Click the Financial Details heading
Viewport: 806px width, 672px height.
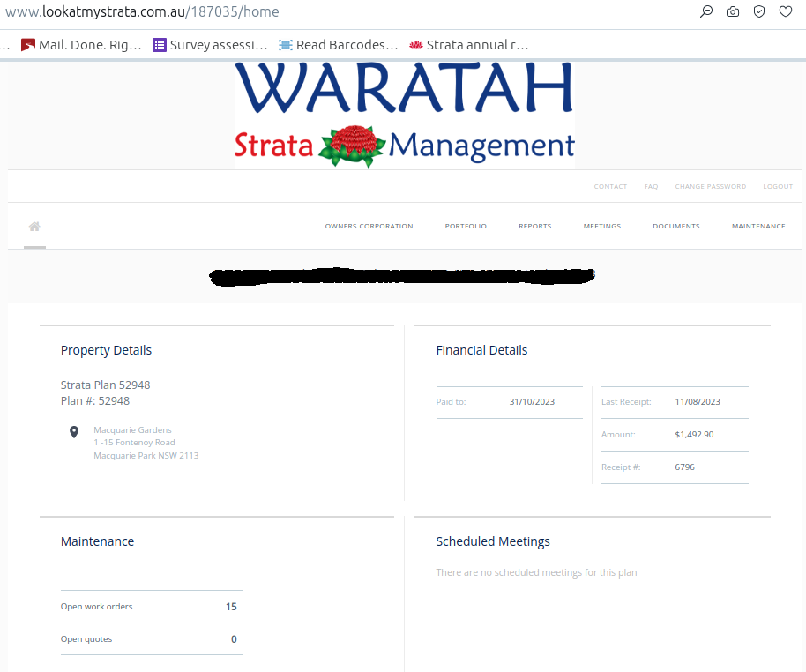481,350
